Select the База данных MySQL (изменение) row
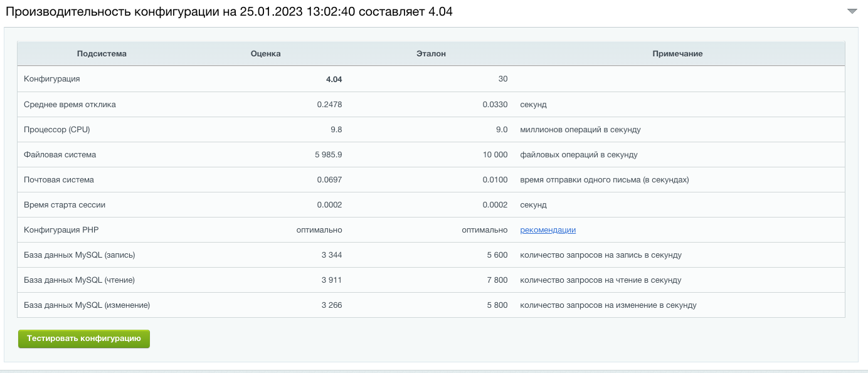 (x=87, y=305)
